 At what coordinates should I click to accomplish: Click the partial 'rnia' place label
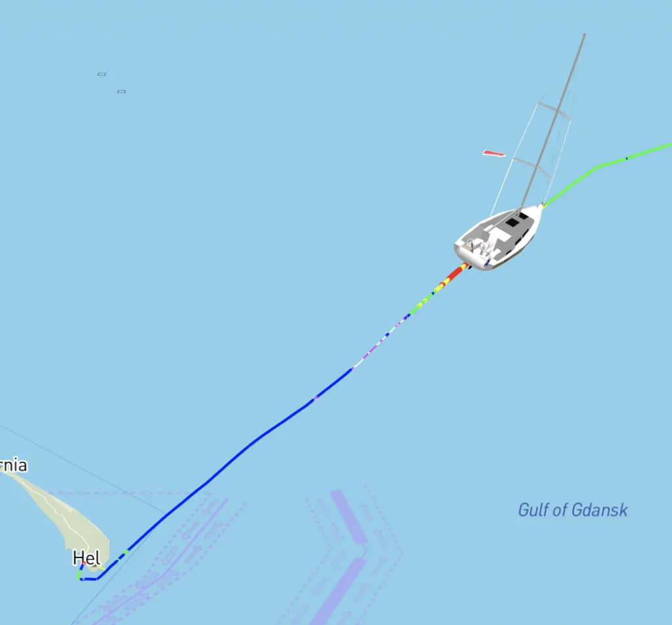pyautogui.click(x=14, y=465)
